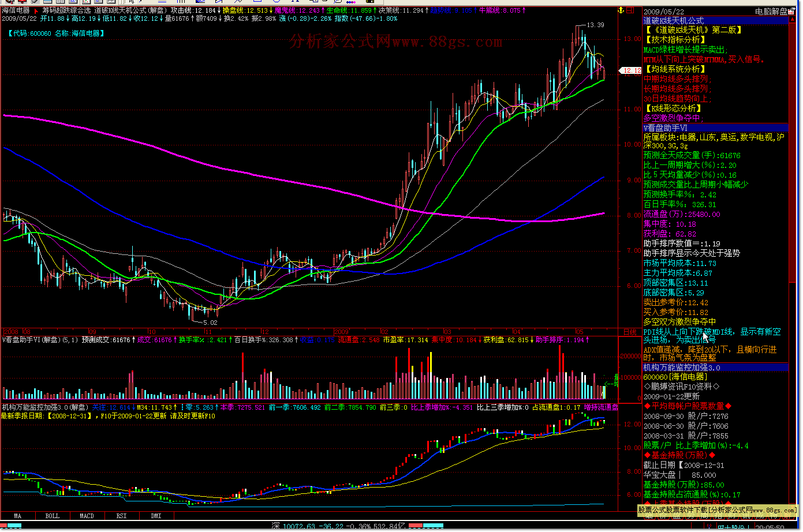Click the 5.02 low price label
This screenshot has height=532, width=803.
[x=210, y=323]
